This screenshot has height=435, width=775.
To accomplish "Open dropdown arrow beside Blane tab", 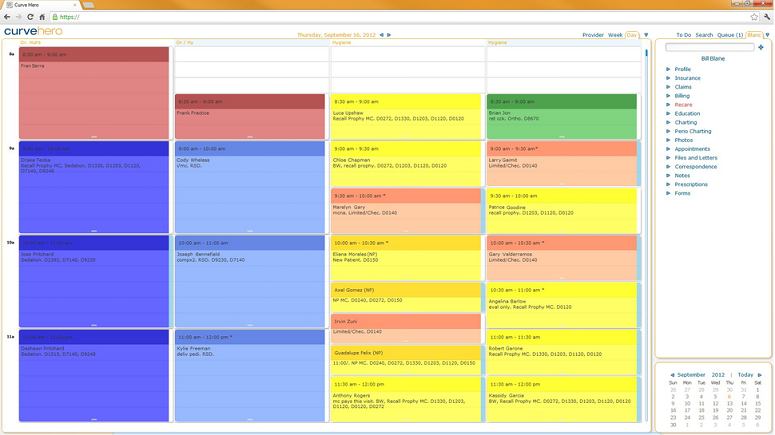I will 768,35.
